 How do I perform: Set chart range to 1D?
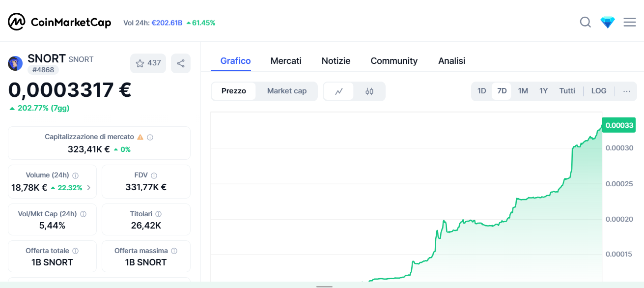(482, 91)
